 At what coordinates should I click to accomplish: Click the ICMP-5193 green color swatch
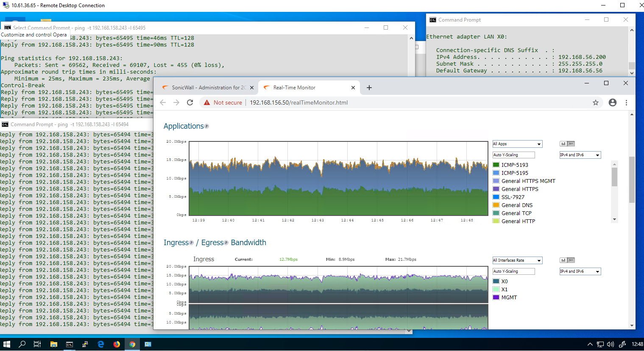(496, 165)
